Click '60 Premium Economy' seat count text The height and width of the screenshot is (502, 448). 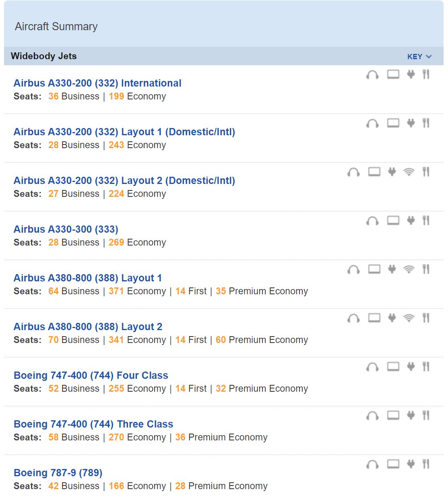pyautogui.click(x=262, y=340)
